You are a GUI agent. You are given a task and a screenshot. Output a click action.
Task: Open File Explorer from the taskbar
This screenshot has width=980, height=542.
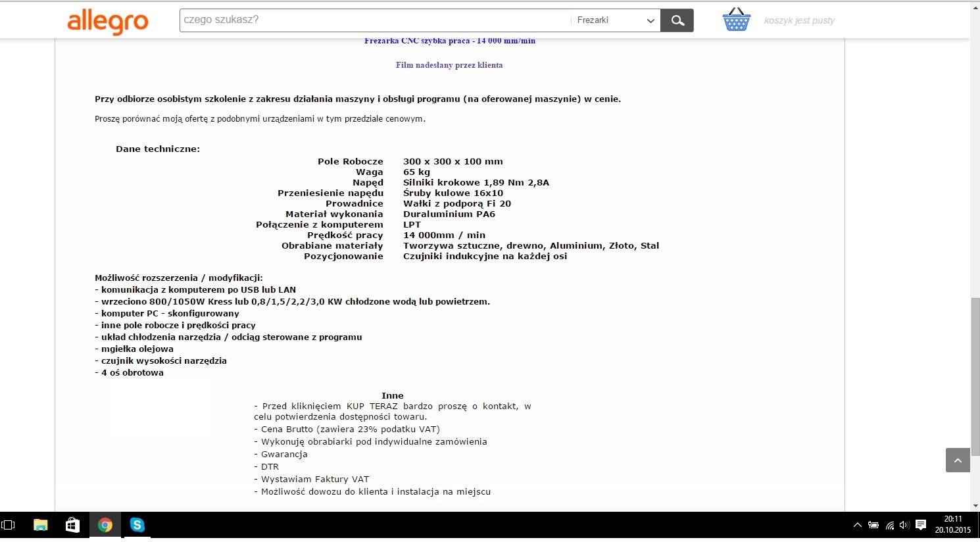[41, 525]
